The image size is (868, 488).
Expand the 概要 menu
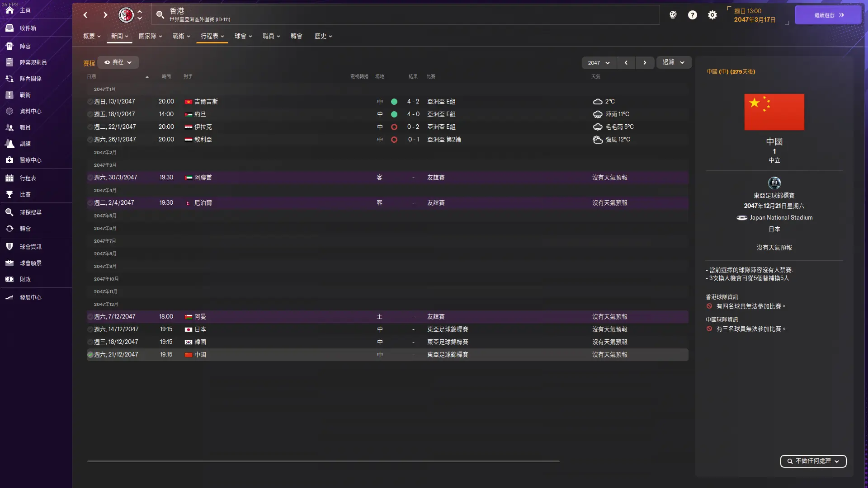(x=92, y=36)
